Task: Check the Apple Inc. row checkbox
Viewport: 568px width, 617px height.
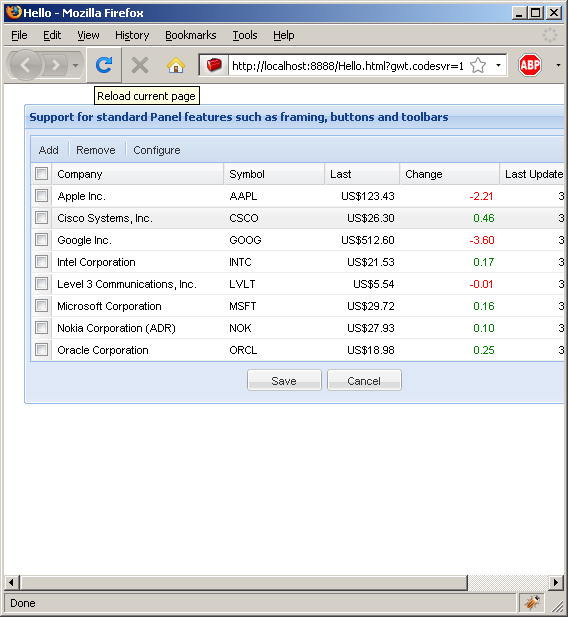Action: [41, 196]
